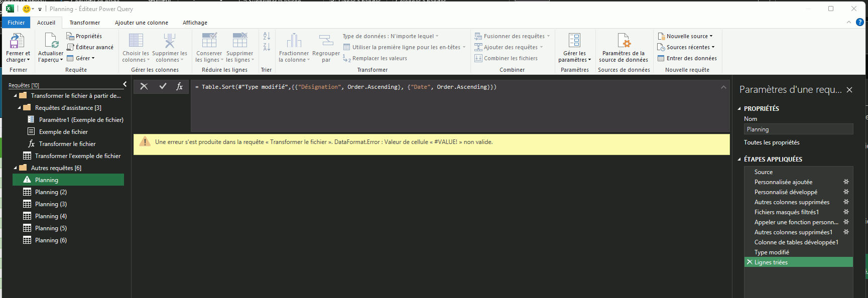Open gear settings for Personnalisée ajoutée step
Viewport: 868px width, 298px height.
pyautogui.click(x=846, y=182)
